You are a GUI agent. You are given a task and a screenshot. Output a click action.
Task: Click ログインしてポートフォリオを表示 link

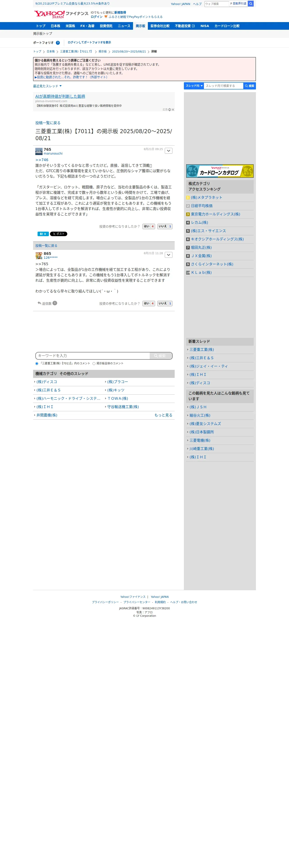tap(89, 42)
